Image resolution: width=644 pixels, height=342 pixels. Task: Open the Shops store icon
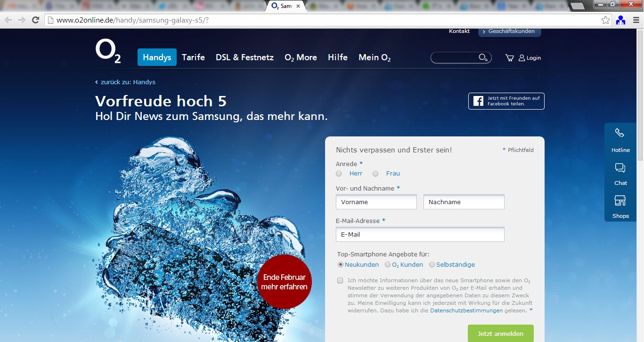[620, 201]
